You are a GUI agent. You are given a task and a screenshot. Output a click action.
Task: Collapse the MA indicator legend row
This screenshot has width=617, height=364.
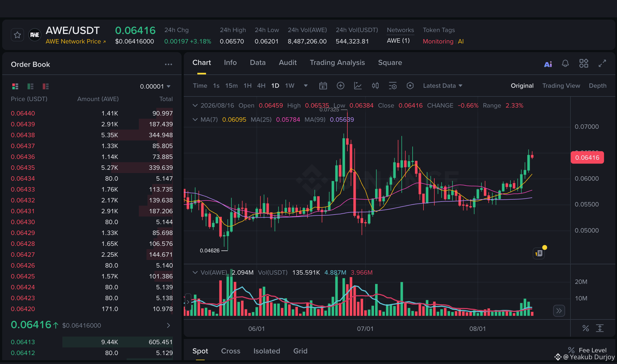[195, 120]
